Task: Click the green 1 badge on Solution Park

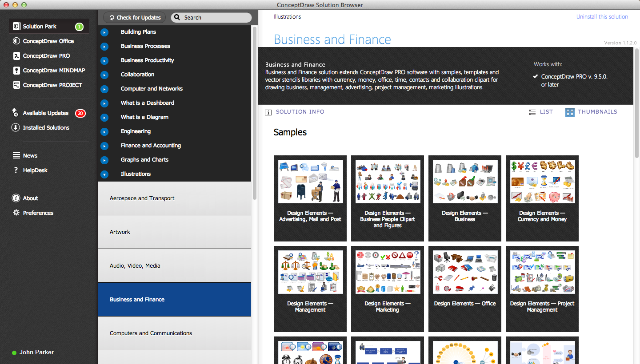Action: [79, 27]
